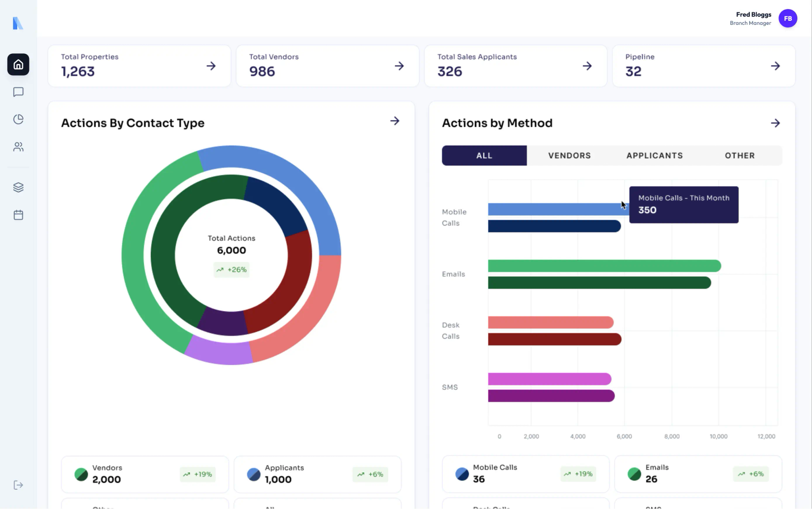Open Pipeline via its arrow

775,66
